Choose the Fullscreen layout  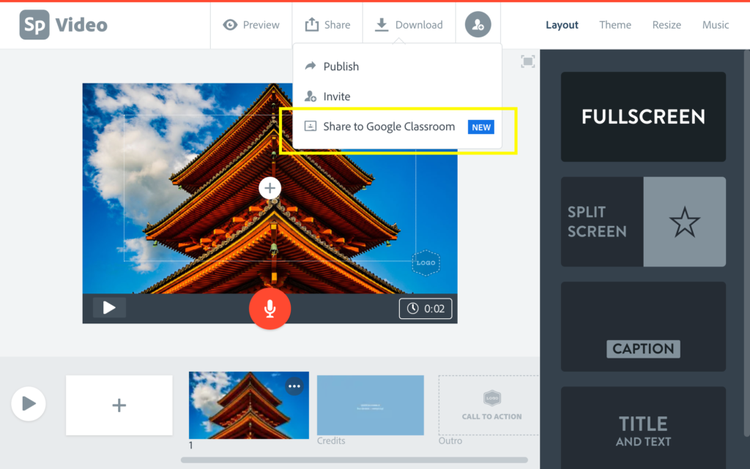[x=643, y=117]
